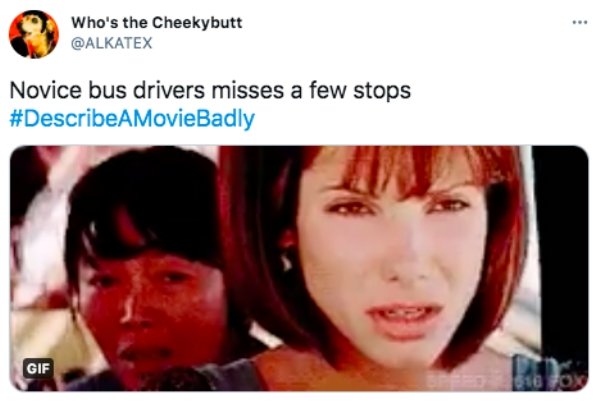Click the word Cheekybutt in the display name

(197, 23)
